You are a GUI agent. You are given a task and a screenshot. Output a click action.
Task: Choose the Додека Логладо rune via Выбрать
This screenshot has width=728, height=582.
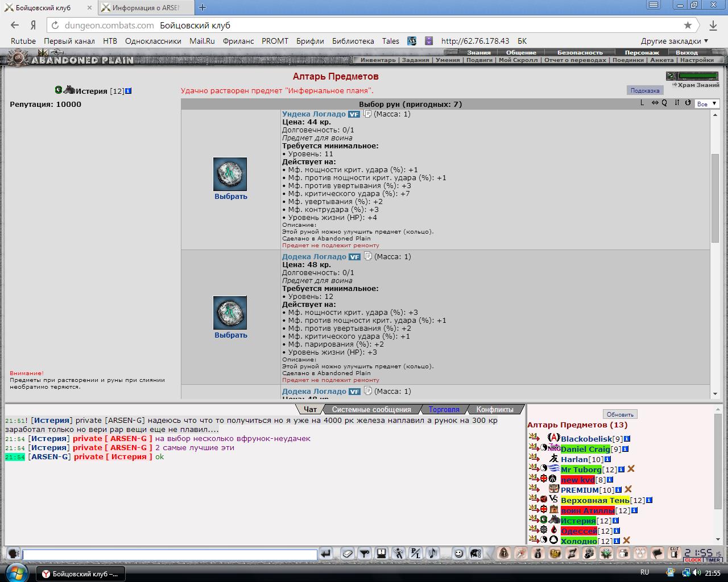tap(231, 335)
